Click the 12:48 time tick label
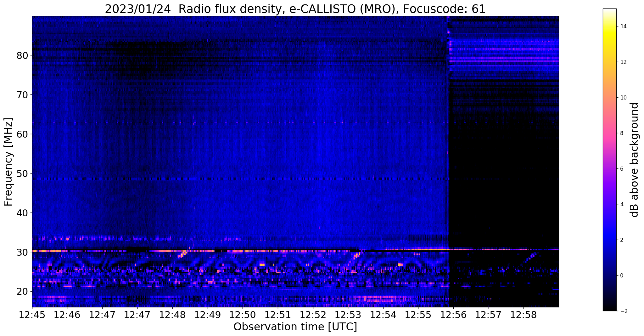This screenshot has height=336, width=644. pyautogui.click(x=172, y=315)
